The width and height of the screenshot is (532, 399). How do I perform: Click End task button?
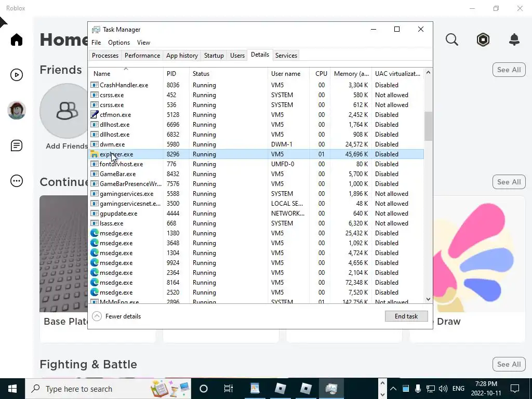point(406,316)
